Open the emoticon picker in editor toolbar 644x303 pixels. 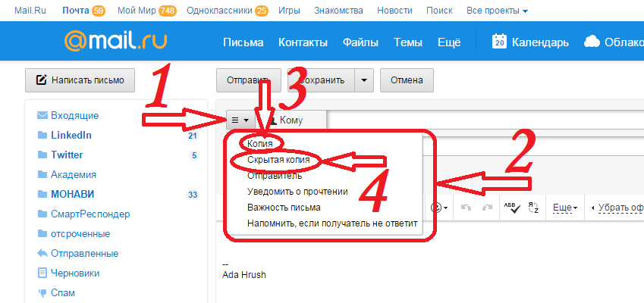tap(438, 208)
